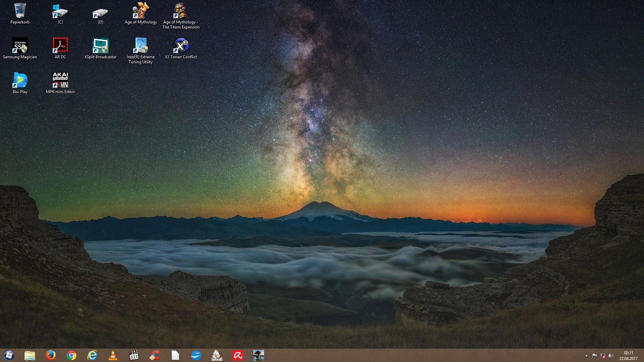
Task: Click the Avira antivirus taskbar icon
Action: (238, 355)
